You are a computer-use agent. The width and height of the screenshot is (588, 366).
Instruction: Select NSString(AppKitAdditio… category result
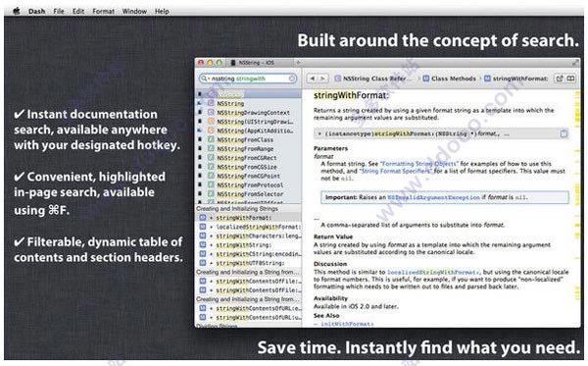pos(248,131)
